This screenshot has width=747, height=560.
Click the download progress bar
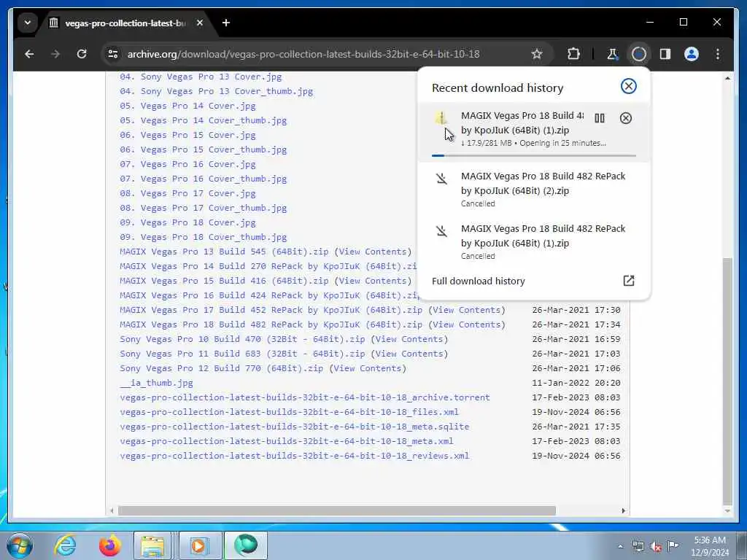tap(533, 155)
